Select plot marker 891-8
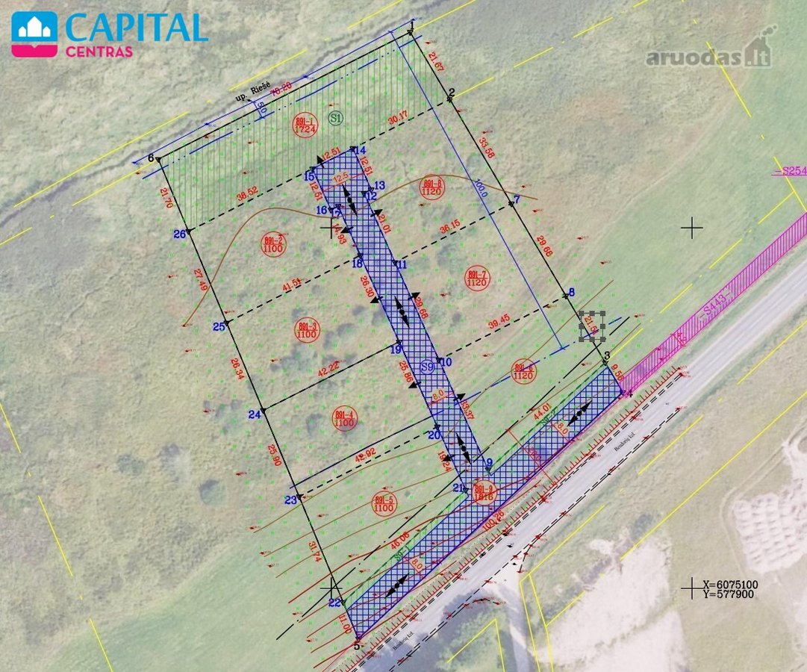The width and height of the screenshot is (807, 672). [431, 187]
